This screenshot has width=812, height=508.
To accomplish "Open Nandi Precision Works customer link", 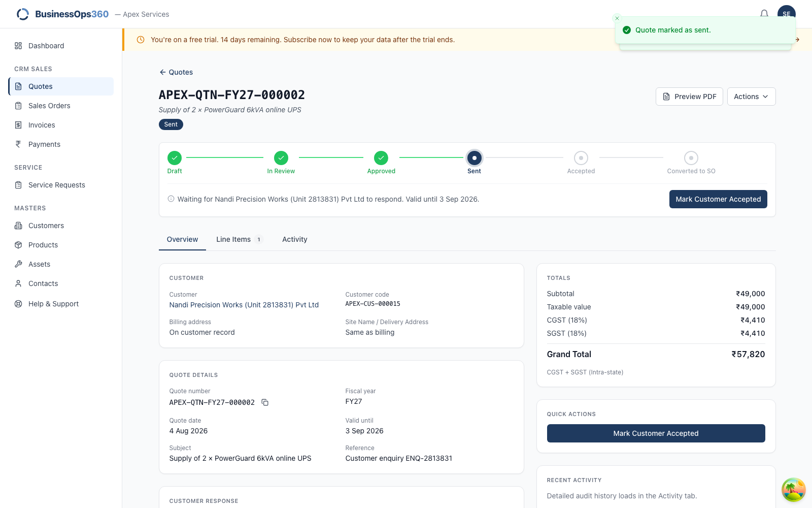I will (244, 305).
